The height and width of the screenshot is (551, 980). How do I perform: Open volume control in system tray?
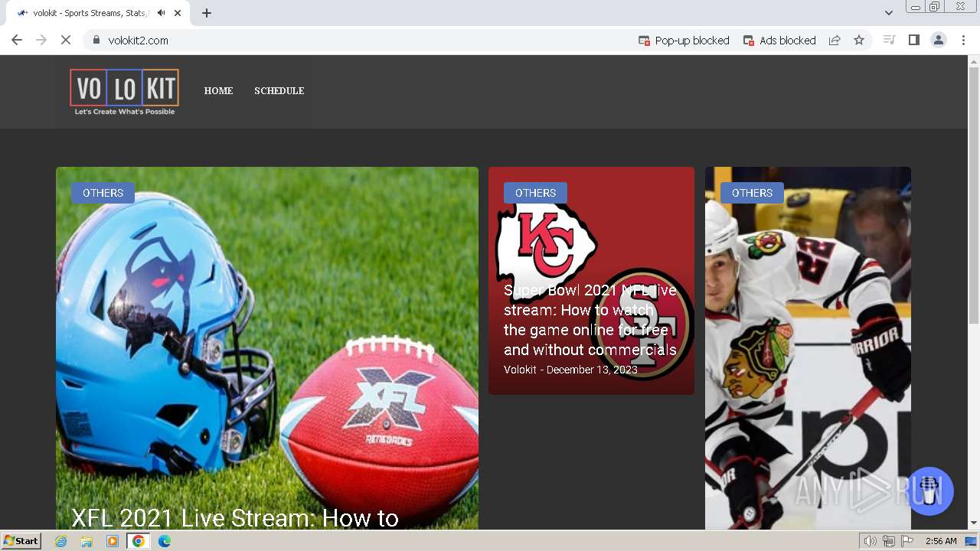(x=871, y=541)
